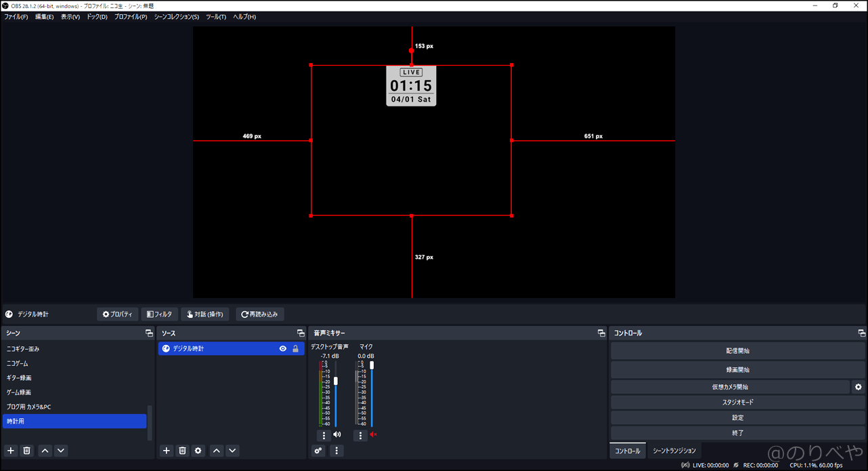
Task: Open virtual camera settings gear
Action: (858, 387)
